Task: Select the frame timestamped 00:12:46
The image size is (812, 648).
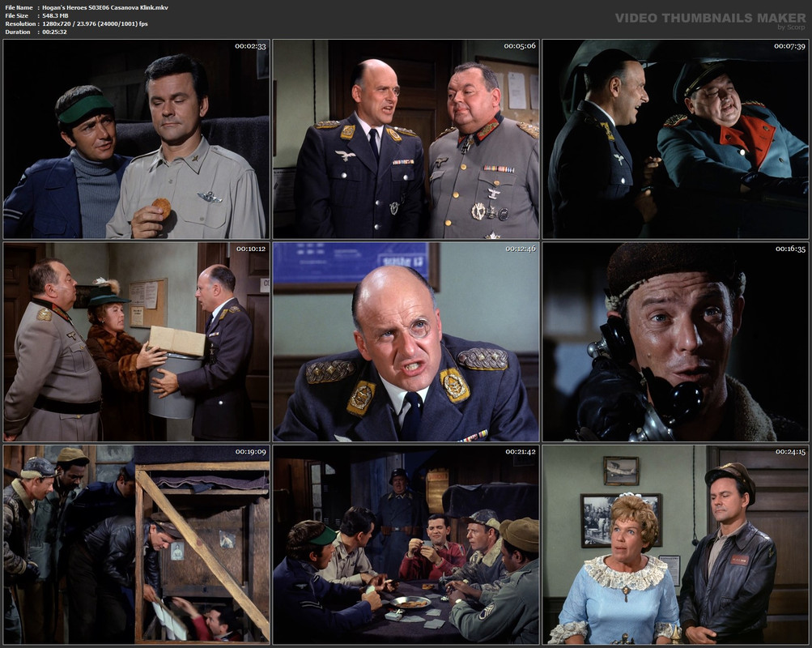Action: [406, 342]
